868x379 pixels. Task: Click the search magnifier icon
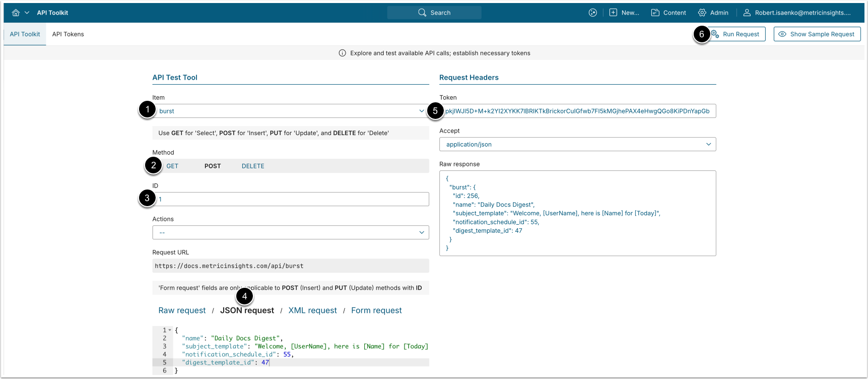422,13
